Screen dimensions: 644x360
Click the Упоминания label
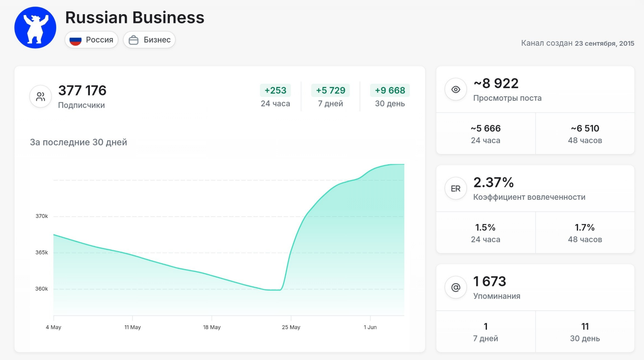tap(497, 296)
